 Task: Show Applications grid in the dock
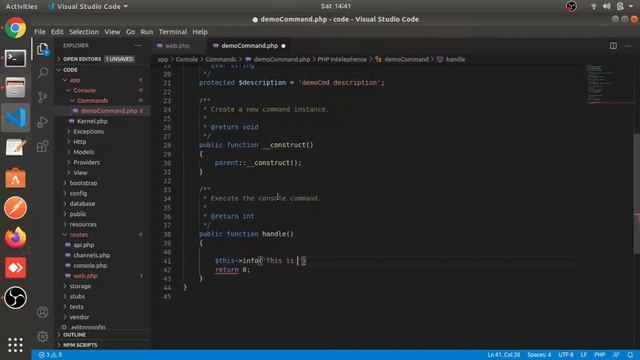tap(16, 345)
